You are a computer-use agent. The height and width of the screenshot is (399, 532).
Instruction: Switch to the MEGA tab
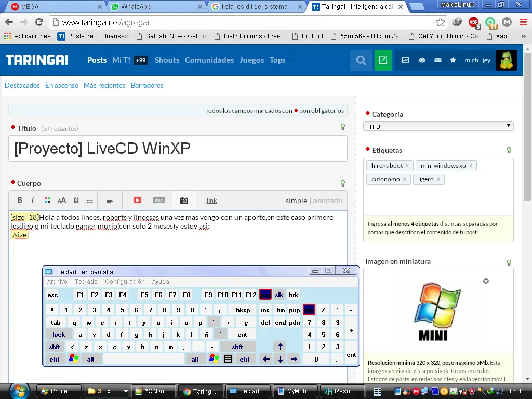pos(57,6)
